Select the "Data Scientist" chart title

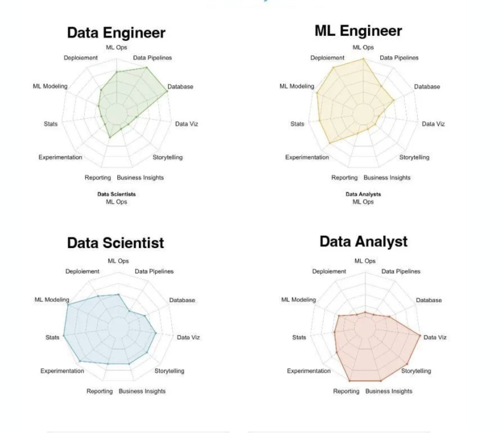[115, 243]
